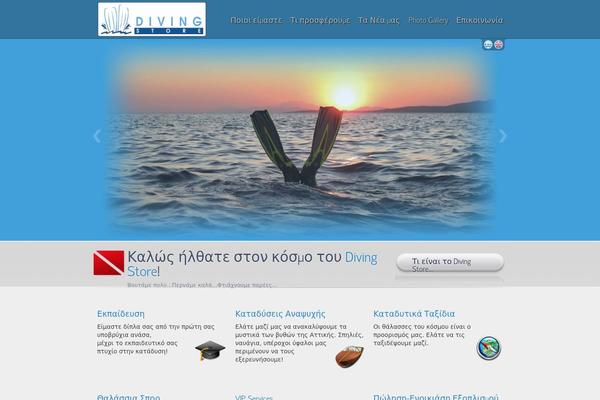Open Πώληση-Ενοικίαση Εξοπλισμού heading link

[436, 397]
